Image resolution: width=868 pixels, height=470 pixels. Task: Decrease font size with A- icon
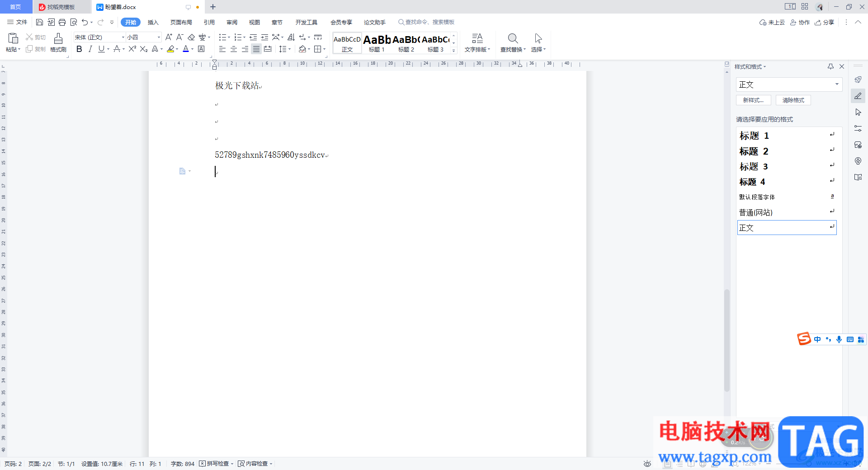179,37
